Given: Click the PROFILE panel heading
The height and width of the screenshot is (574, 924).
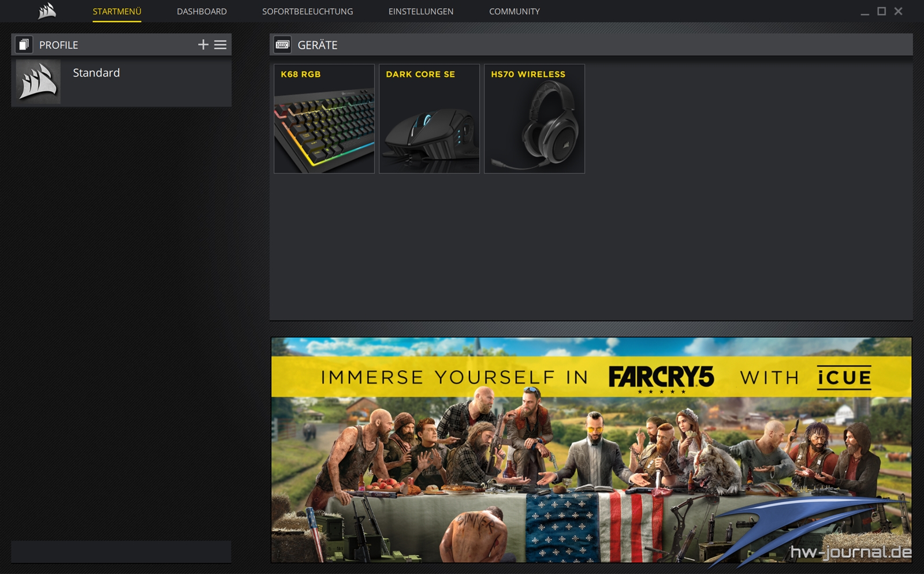Looking at the screenshot, I should [58, 45].
